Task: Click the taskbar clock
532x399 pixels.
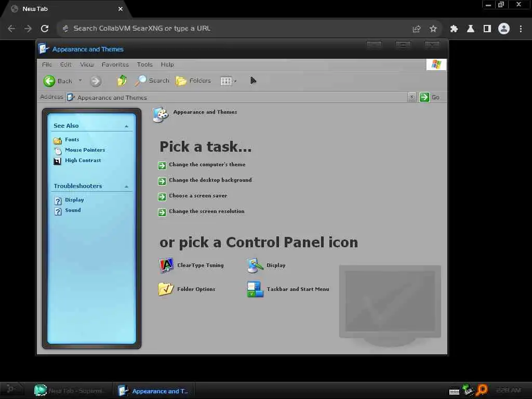Action: click(508, 390)
